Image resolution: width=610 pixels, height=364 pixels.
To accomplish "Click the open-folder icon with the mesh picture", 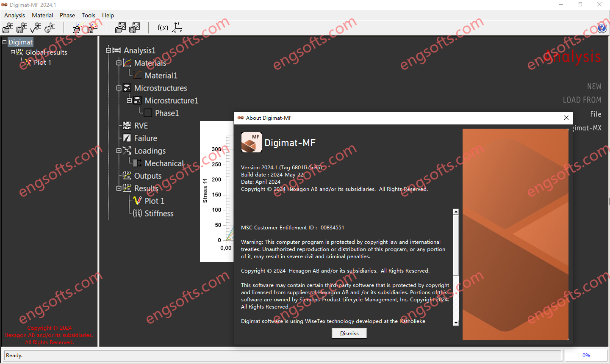I will pos(120,28).
